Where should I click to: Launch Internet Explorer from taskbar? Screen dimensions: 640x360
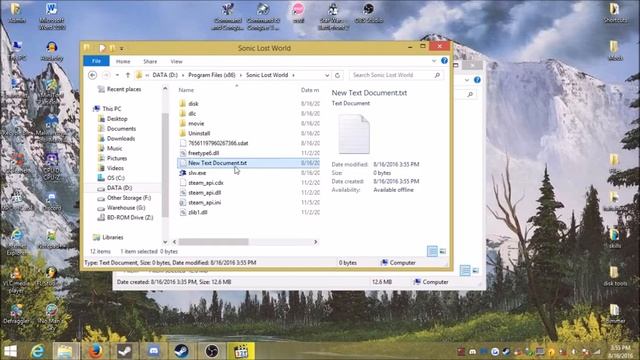click(38, 351)
